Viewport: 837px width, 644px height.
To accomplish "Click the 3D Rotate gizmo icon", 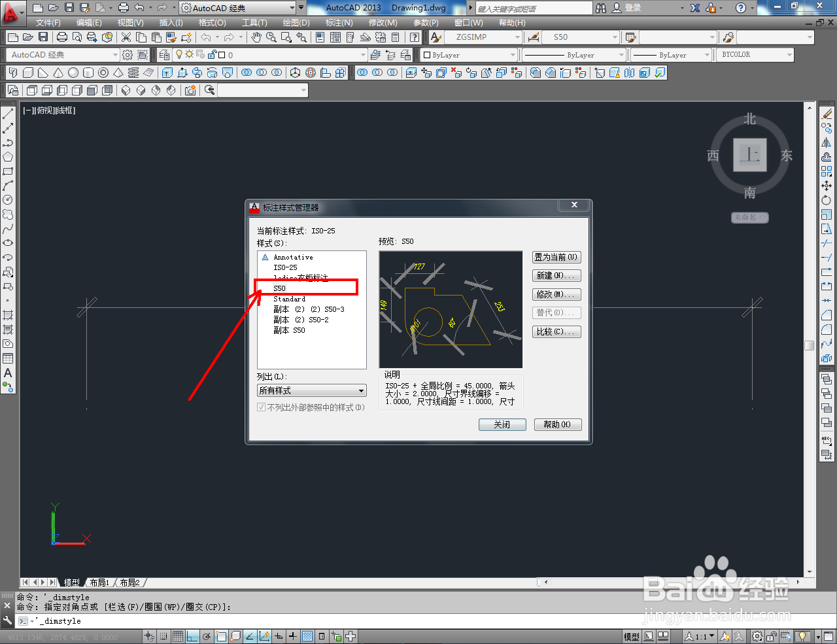I will pos(311,73).
